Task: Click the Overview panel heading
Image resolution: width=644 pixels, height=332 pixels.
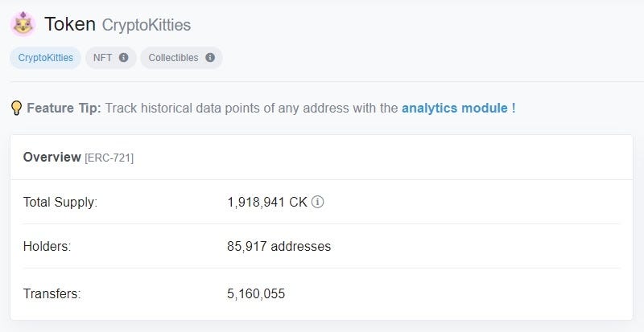Action: click(x=52, y=158)
